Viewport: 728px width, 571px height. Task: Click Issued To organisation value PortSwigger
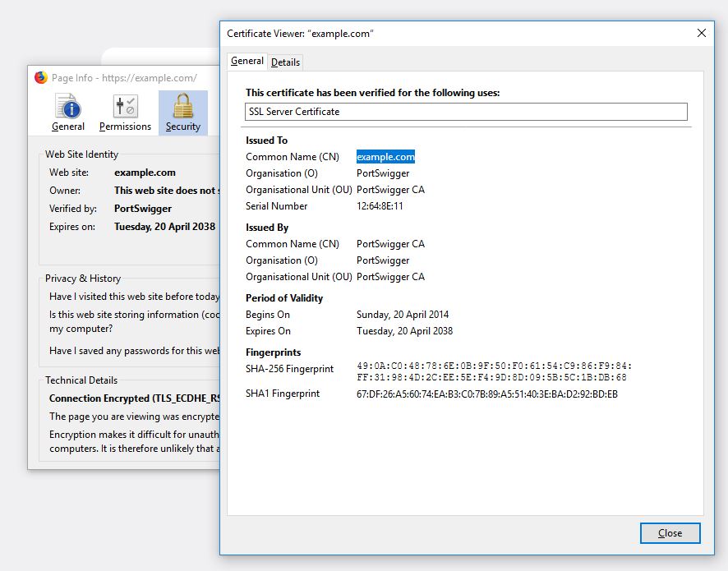pos(383,173)
